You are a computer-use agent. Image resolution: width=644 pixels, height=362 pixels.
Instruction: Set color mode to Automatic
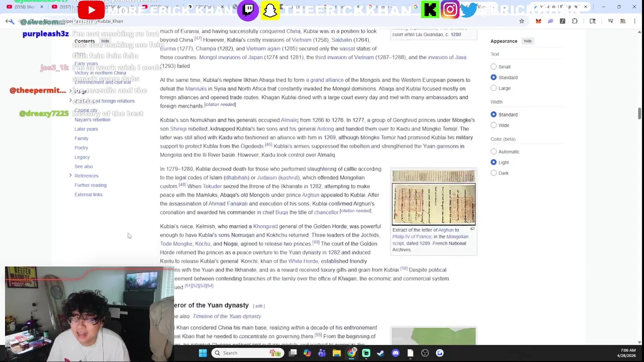click(x=494, y=151)
